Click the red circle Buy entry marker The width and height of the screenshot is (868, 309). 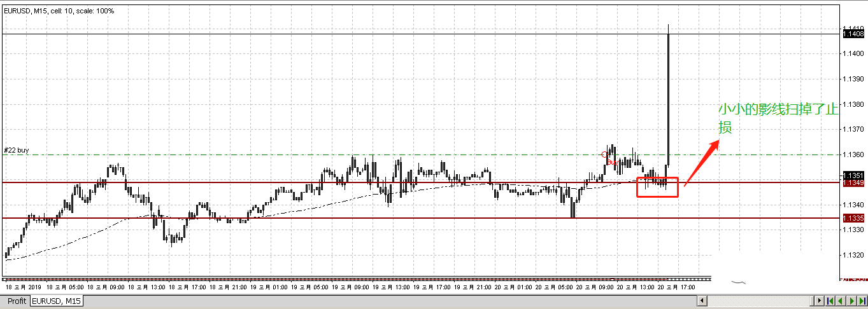(604, 154)
